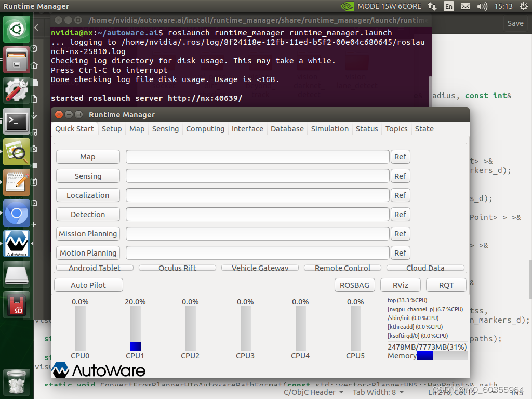Click Ref beside Motion Planning field

(401, 253)
